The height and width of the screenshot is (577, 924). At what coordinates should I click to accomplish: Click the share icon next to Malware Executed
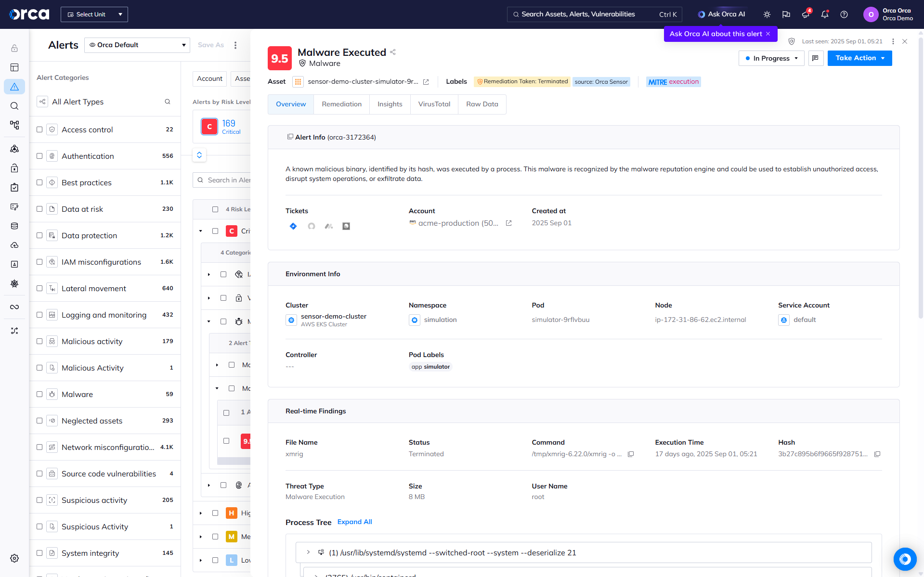click(393, 52)
